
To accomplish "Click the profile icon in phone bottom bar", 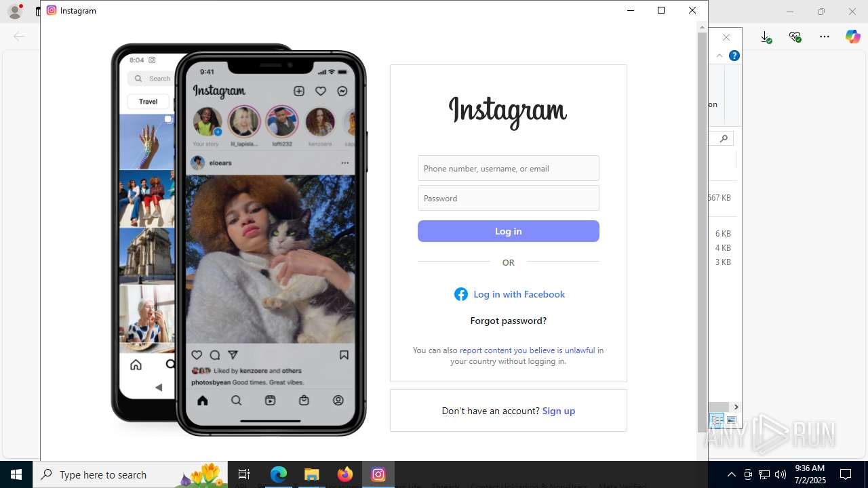I will (x=338, y=401).
